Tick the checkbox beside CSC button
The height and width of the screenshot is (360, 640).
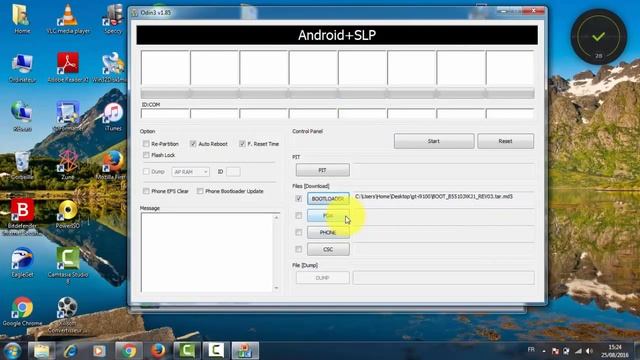pos(299,249)
